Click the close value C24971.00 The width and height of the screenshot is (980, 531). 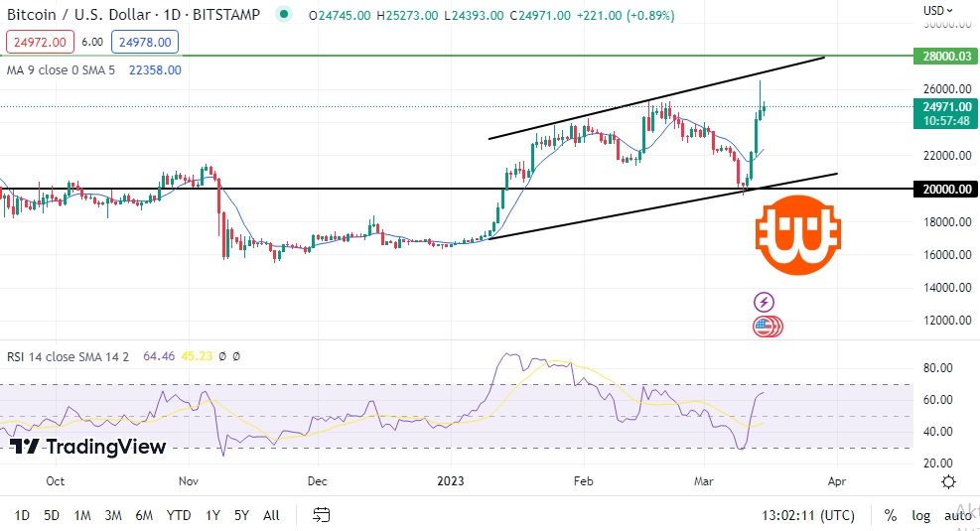click(x=540, y=15)
